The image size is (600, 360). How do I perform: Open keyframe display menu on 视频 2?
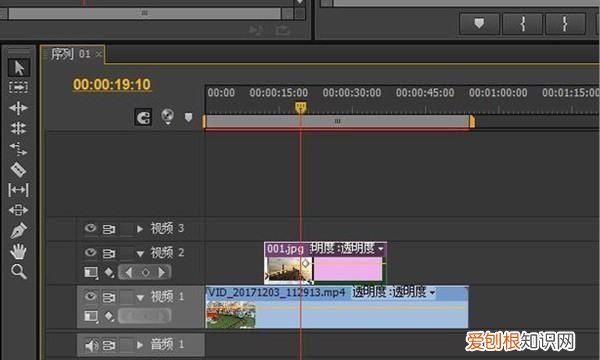109,273
